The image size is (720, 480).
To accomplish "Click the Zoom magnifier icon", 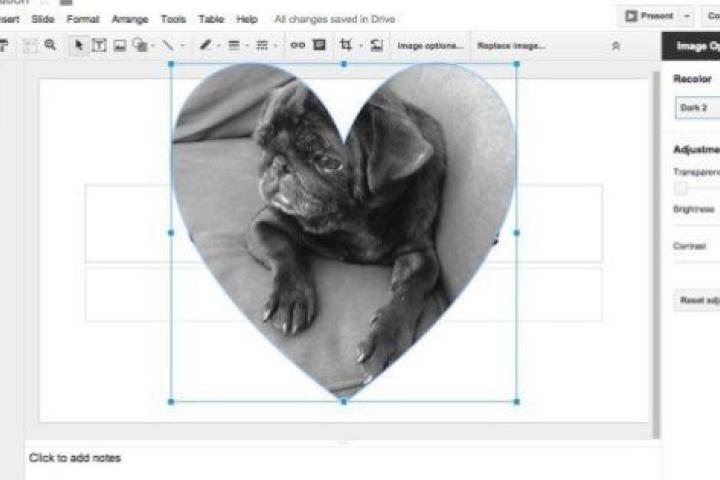I will pyautogui.click(x=50, y=45).
